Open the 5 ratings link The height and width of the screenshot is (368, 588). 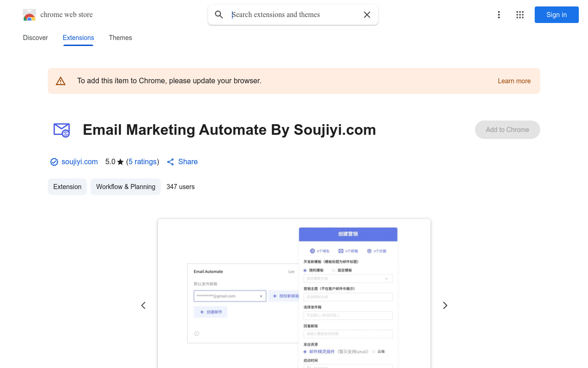coord(142,162)
